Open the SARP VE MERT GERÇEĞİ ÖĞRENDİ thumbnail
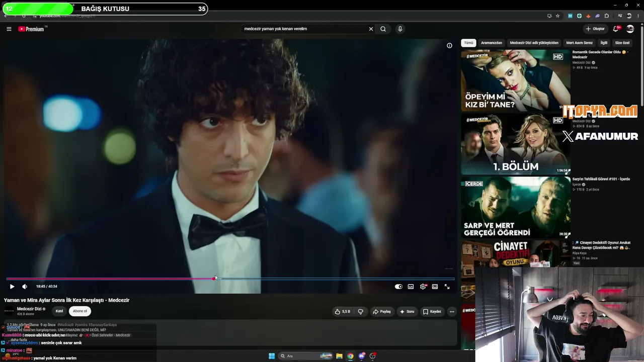The height and width of the screenshot is (362, 644). pos(516,207)
